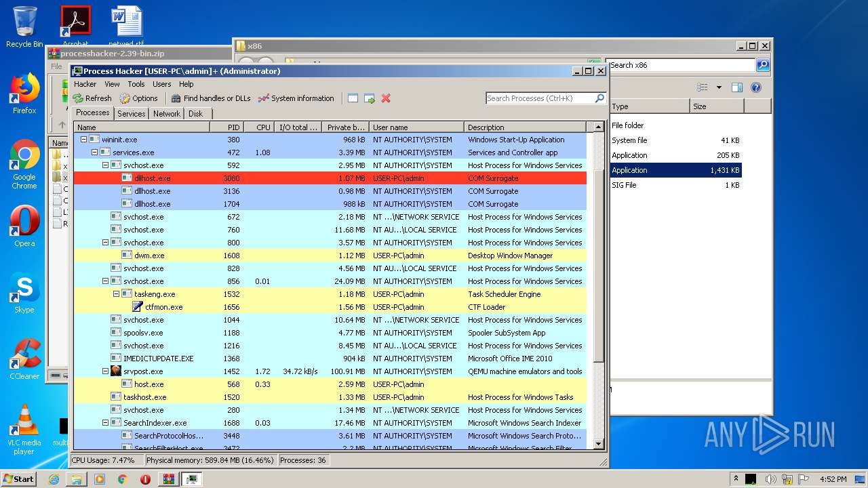Click the ctfmon.exe process icon
The height and width of the screenshot is (488, 868).
coord(138,307)
